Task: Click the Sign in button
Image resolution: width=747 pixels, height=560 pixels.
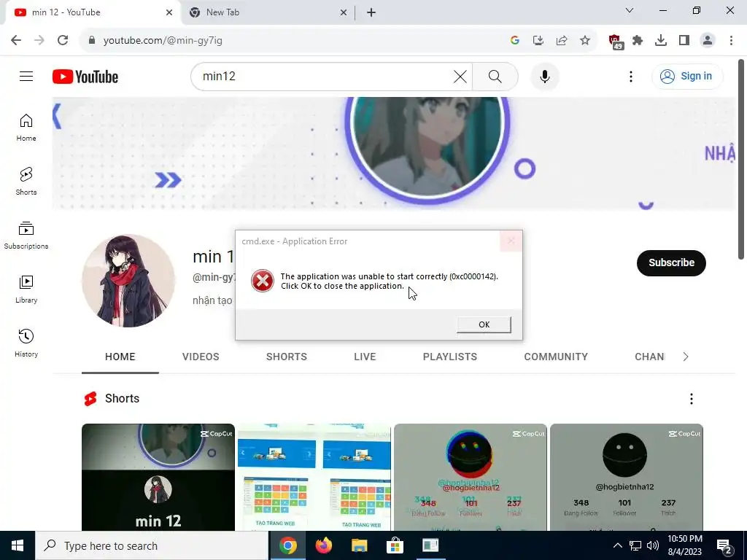Action: click(x=686, y=76)
